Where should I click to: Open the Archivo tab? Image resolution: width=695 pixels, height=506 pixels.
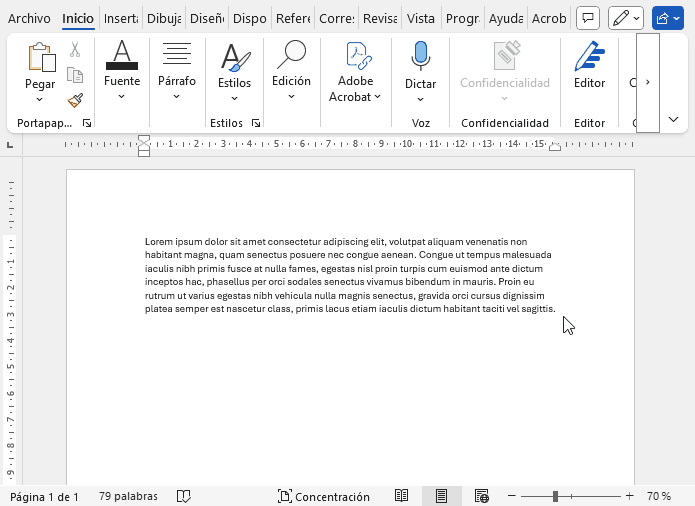pos(29,18)
